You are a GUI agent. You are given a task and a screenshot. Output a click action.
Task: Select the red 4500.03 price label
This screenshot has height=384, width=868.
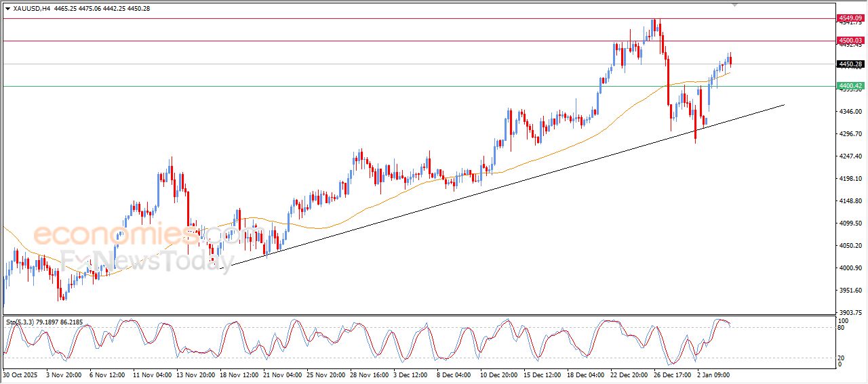coord(850,41)
